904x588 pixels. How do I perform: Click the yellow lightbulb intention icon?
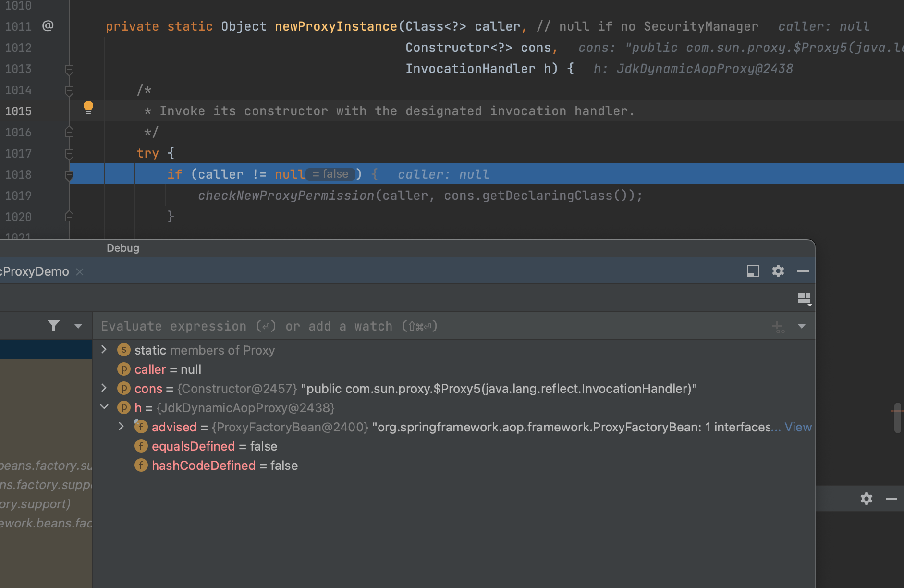[x=88, y=107]
